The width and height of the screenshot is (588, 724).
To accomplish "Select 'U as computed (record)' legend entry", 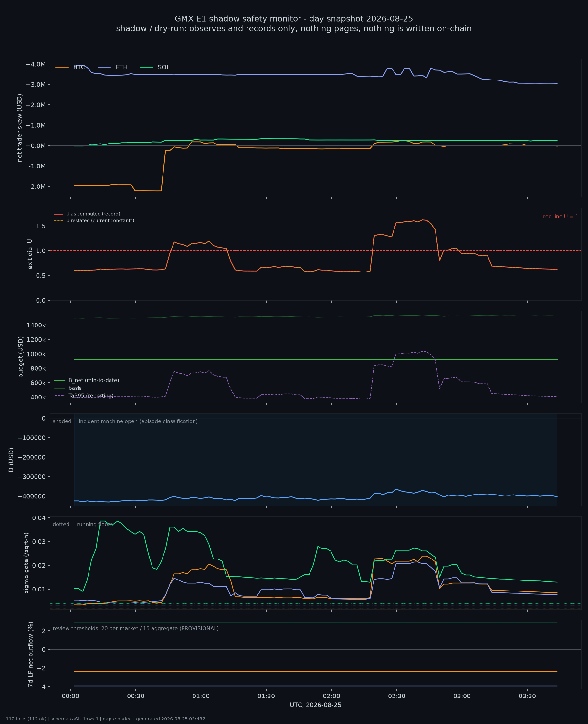I will pos(87,214).
